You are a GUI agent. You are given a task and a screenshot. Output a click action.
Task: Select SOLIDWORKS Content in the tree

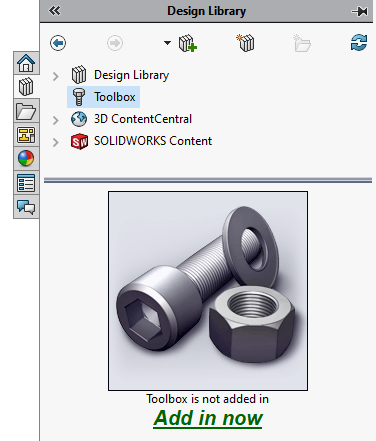[153, 141]
